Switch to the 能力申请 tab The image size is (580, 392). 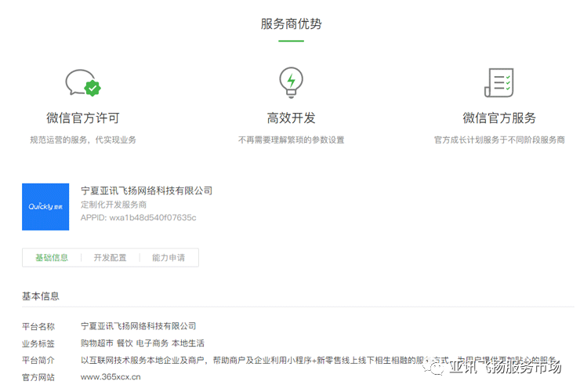click(169, 258)
